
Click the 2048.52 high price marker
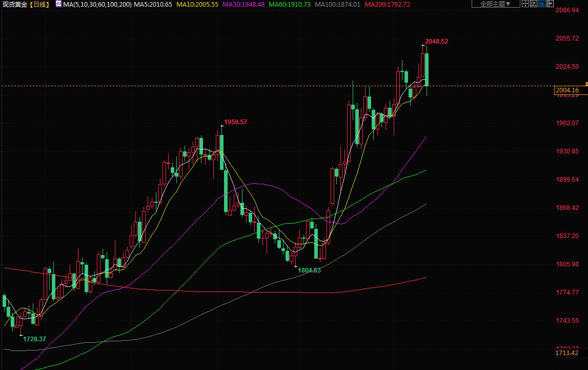[437, 42]
